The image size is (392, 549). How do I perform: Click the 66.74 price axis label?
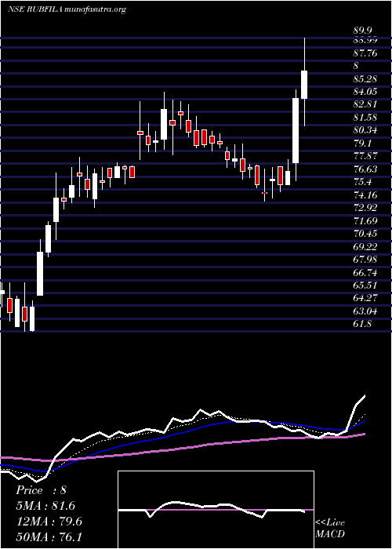(365, 273)
